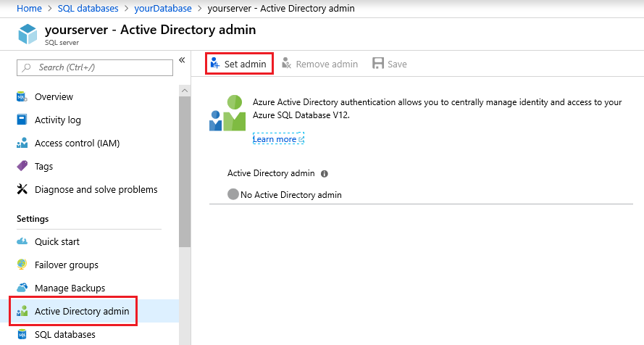Click the 'No Active Directory admin' text
644x345 pixels.
click(x=291, y=195)
